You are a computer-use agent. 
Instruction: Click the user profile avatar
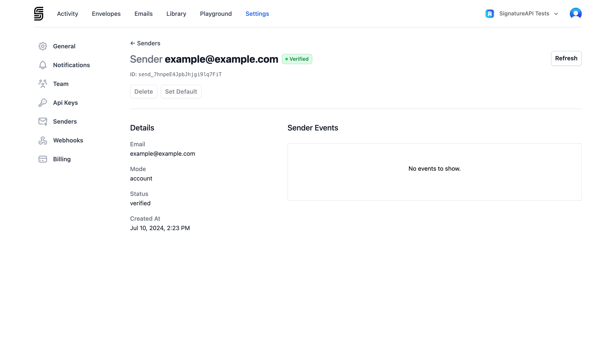[x=576, y=13]
